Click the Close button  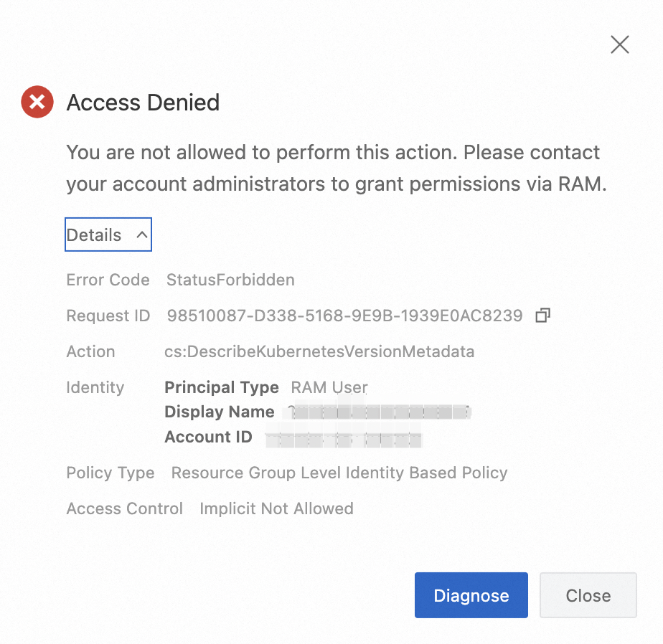coord(588,595)
